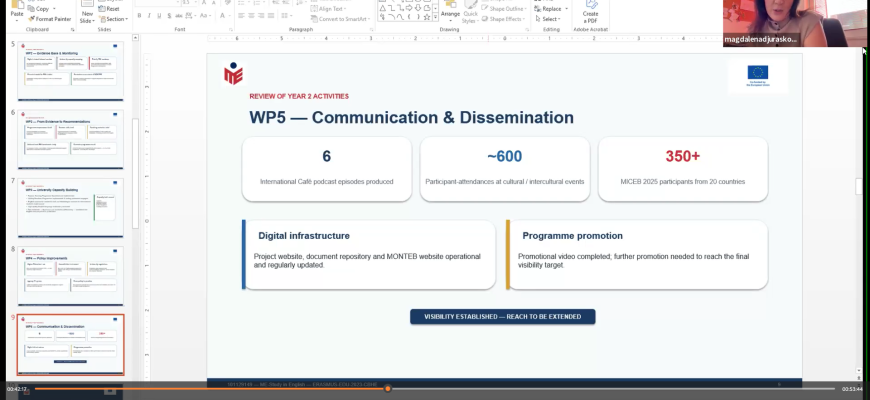Open the Section dropdown

click(113, 19)
